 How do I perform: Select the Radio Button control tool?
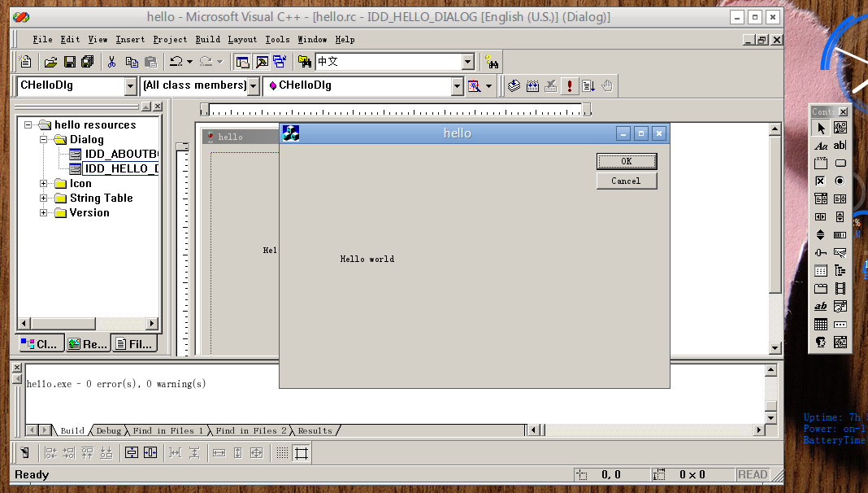coord(840,181)
